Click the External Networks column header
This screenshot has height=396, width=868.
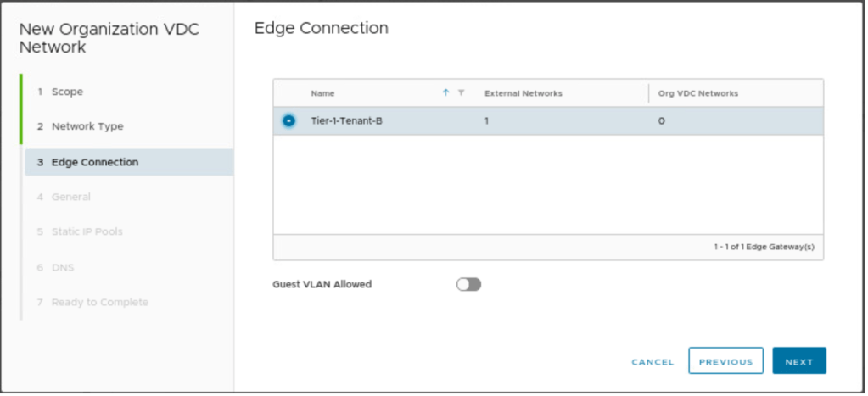click(524, 93)
